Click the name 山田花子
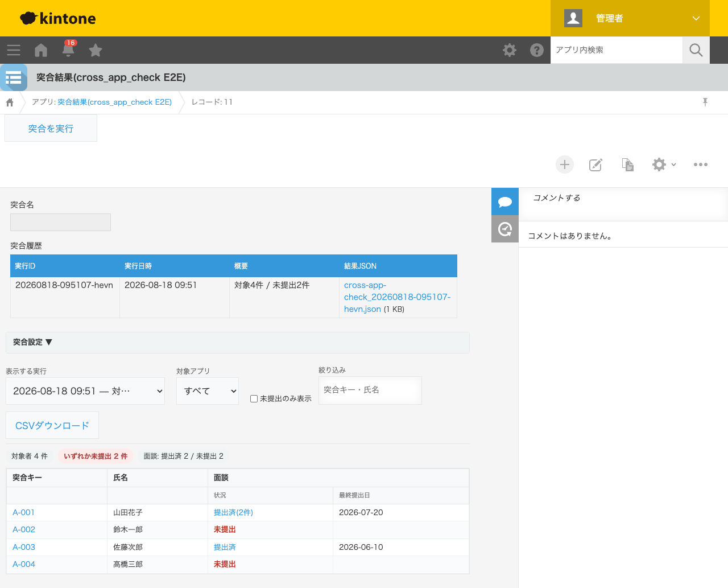 (128, 512)
